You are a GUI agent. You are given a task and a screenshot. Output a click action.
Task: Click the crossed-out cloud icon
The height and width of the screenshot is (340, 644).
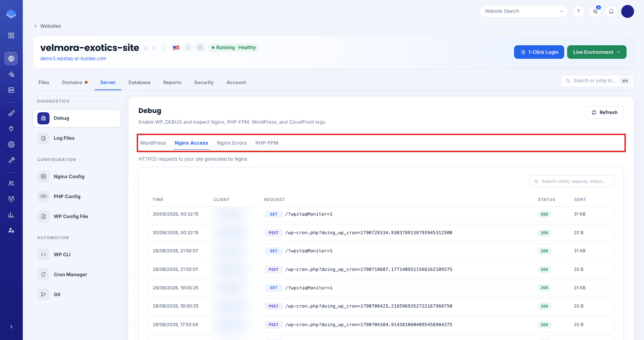pyautogui.click(x=188, y=47)
